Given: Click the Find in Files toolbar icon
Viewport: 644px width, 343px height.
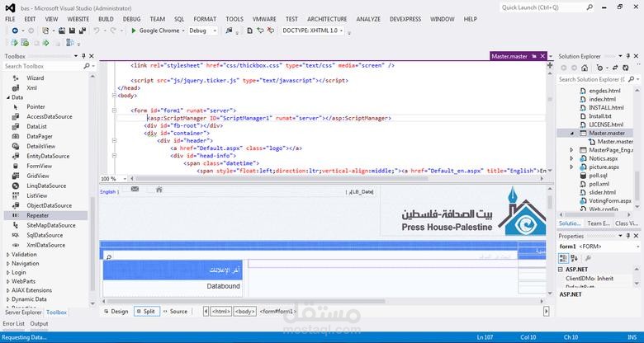Looking at the screenshot, I should click(230, 31).
